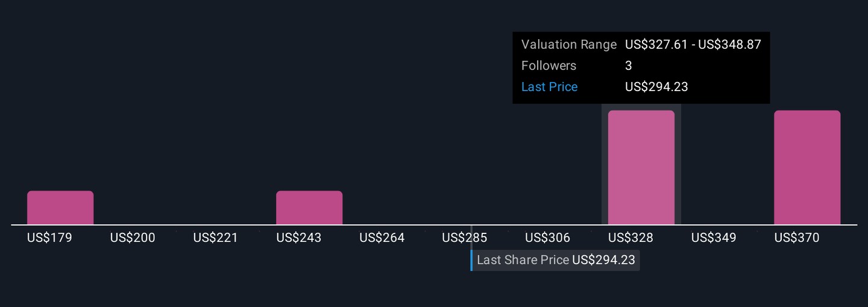Click the US$294.23 value in the tooltip
Screen dimensions: 868x307
point(656,87)
